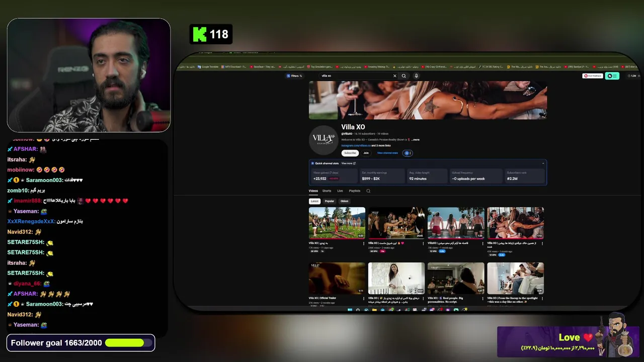The height and width of the screenshot is (362, 644).
Task: Open three-dot menu of 'Real people' video
Action: [x=482, y=299]
